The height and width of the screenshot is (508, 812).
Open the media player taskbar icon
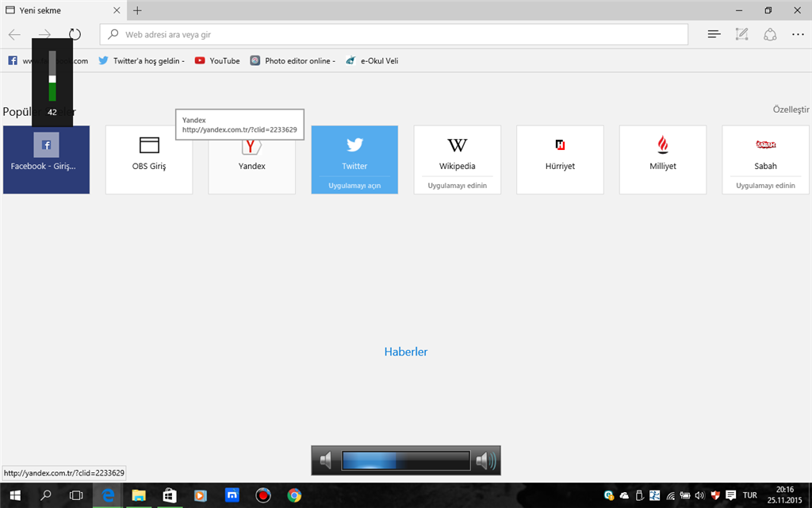tap(201, 495)
